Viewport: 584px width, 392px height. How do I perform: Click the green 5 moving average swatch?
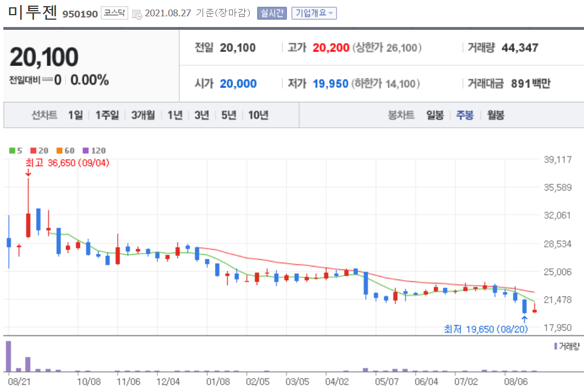12,150
